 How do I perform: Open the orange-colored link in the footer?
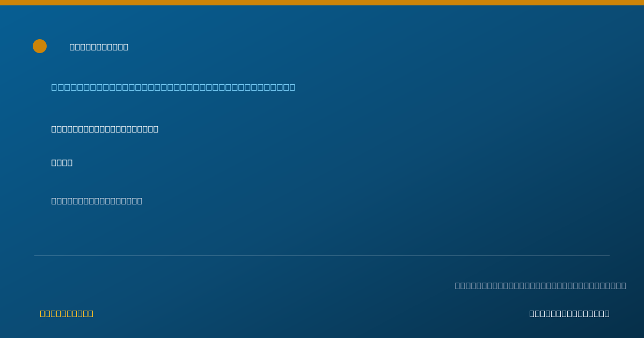pyautogui.click(x=67, y=313)
